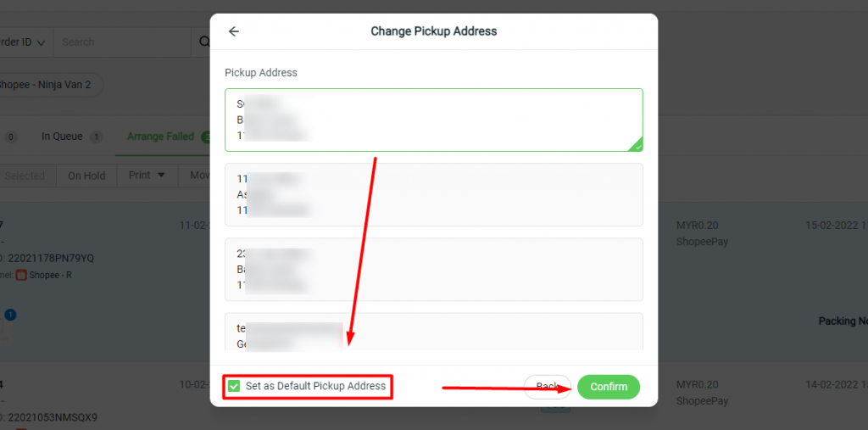Choose the second pickup address card
This screenshot has width=868, height=430.
433,194
